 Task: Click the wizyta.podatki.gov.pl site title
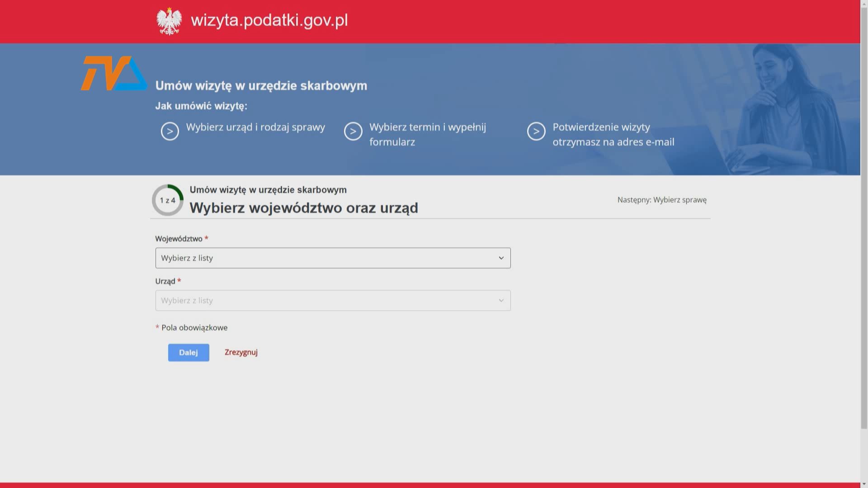269,20
